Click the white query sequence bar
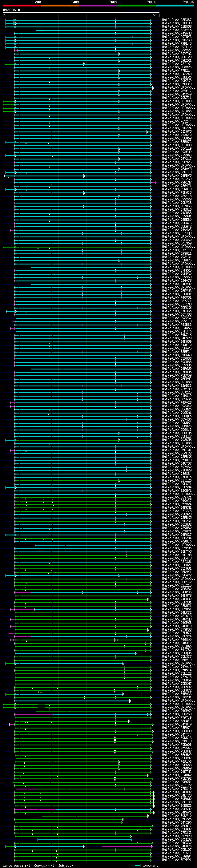The width and height of the screenshot is (197, 868). (81, 13)
